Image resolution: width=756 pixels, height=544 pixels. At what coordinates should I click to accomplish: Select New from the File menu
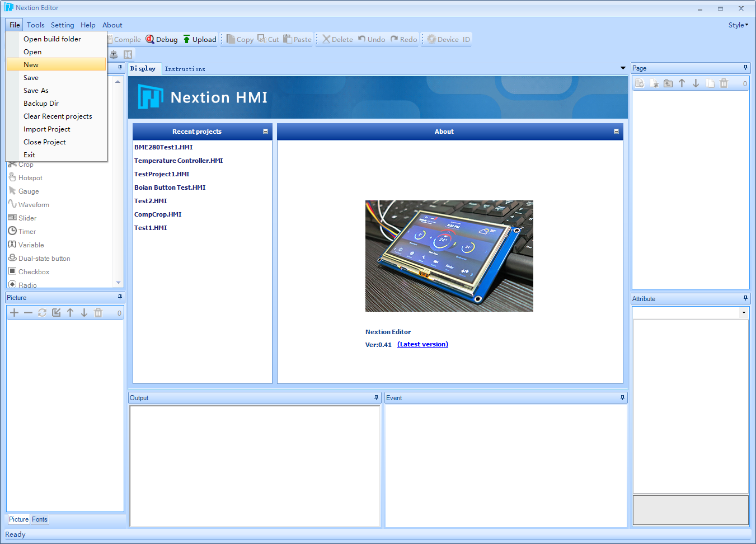pos(31,64)
